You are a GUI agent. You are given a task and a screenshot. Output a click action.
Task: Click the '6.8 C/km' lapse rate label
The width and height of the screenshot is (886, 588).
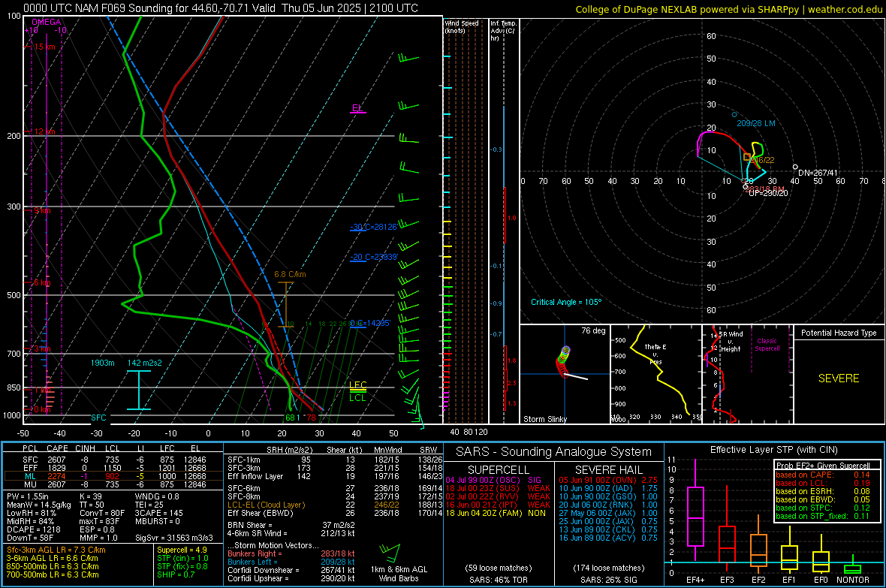click(x=290, y=275)
